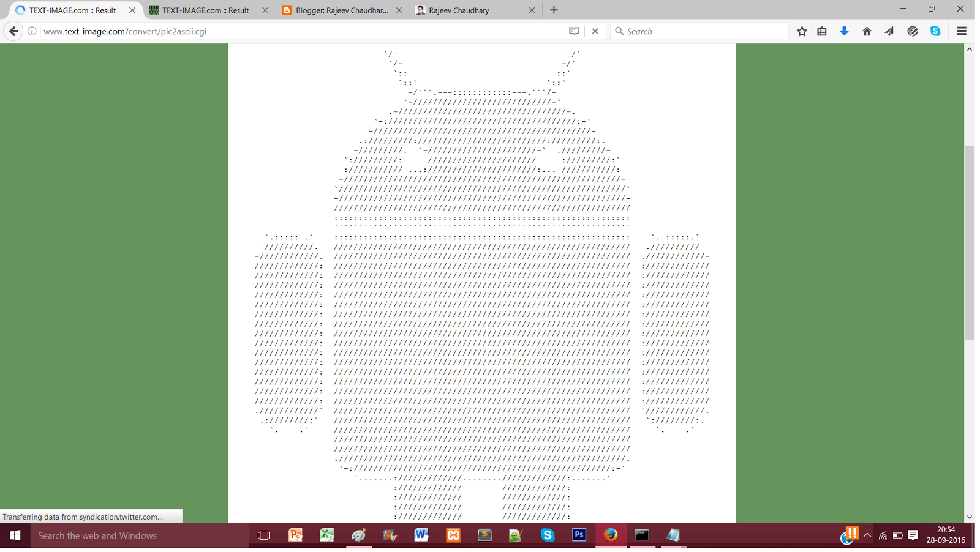This screenshot has height=552, width=980.
Task: Close the Blogger: Rajeev Chaudhary tab
Action: pyautogui.click(x=399, y=10)
